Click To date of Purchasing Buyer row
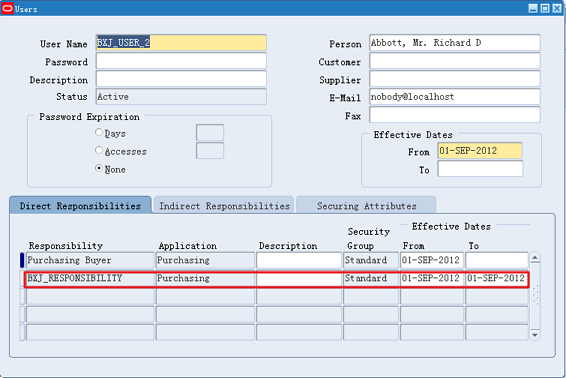Image resolution: width=566 pixels, height=378 pixels. click(497, 260)
